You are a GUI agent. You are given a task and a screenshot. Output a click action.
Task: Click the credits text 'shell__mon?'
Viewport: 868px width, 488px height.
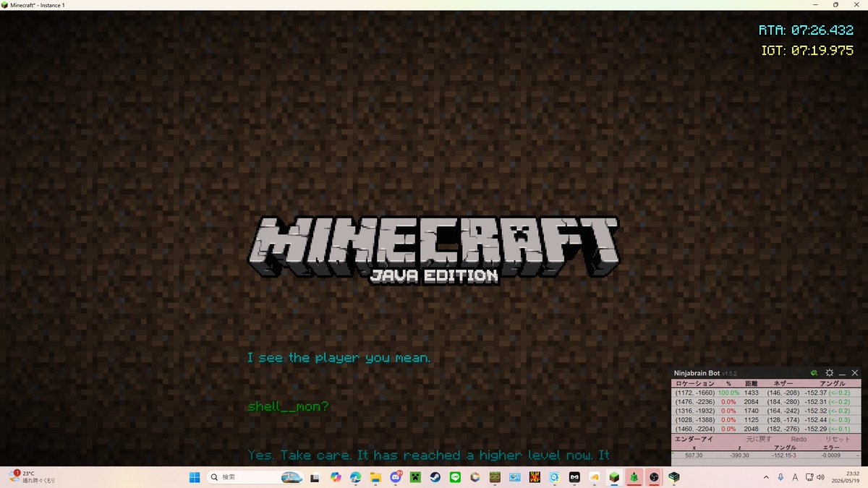pos(288,407)
